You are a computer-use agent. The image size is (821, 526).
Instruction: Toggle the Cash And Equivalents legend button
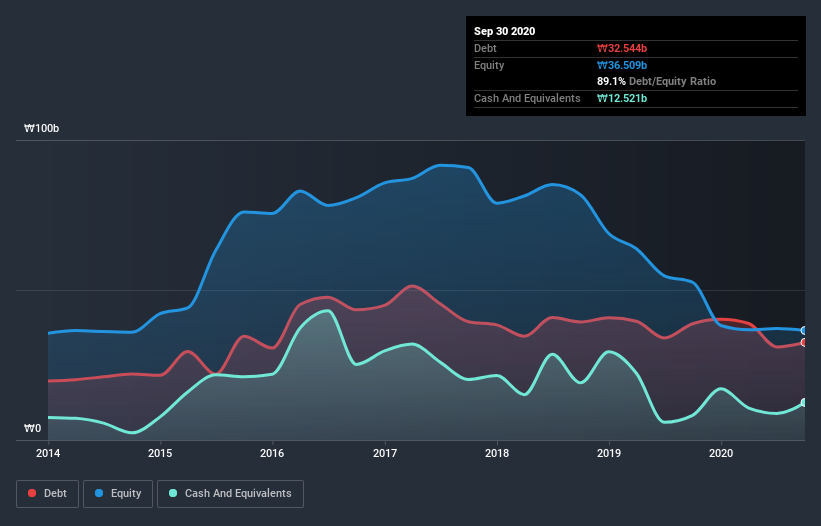coord(230,494)
